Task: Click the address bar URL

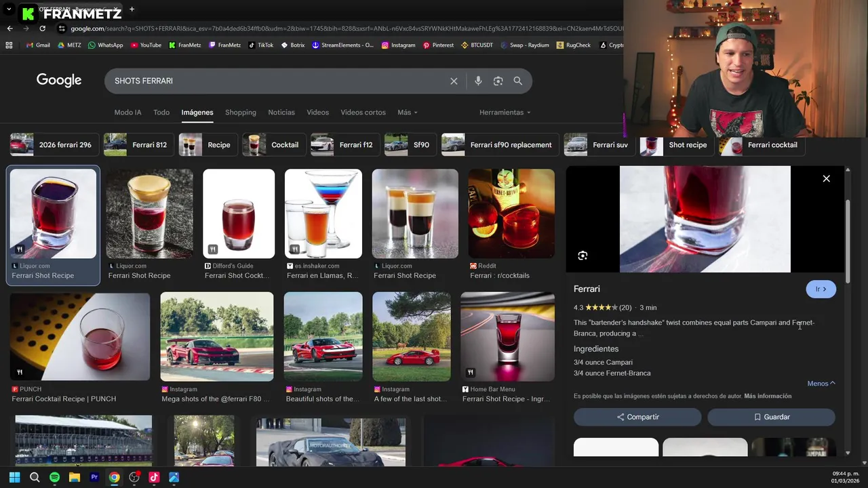Action: tap(346, 28)
